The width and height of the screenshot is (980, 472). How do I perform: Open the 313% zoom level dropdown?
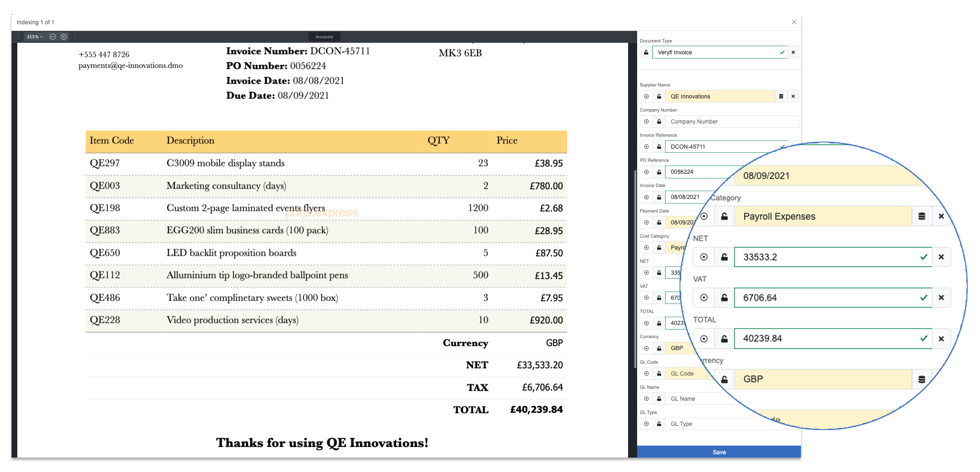(x=35, y=37)
